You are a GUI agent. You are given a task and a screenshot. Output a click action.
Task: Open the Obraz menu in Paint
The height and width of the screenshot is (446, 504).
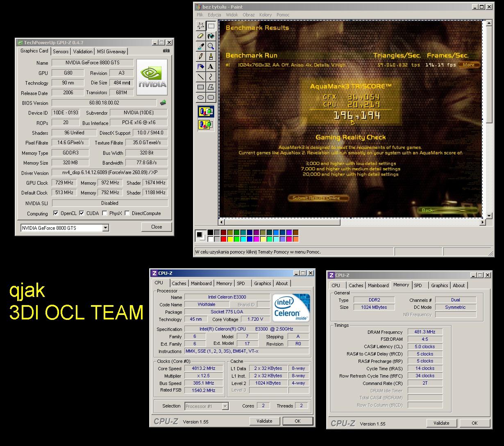(249, 15)
